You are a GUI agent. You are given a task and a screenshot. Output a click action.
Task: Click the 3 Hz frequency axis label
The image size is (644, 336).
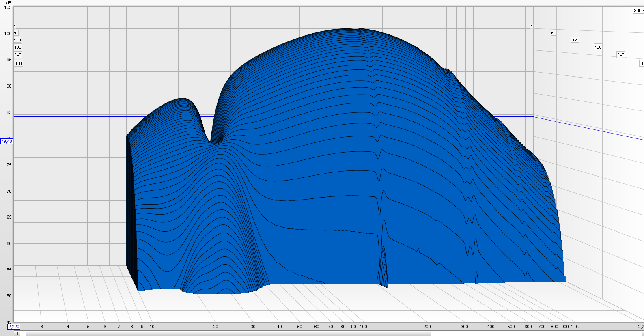pyautogui.click(x=41, y=327)
